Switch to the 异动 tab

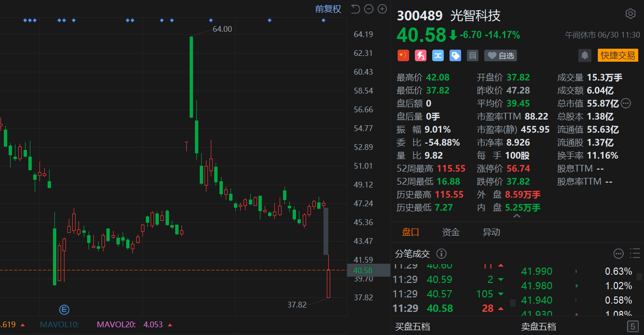(x=491, y=232)
